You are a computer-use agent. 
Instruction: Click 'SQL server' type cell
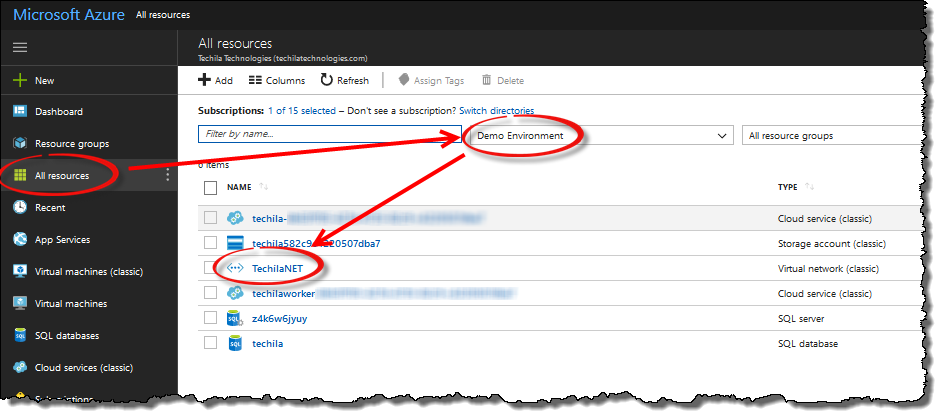pos(801,318)
